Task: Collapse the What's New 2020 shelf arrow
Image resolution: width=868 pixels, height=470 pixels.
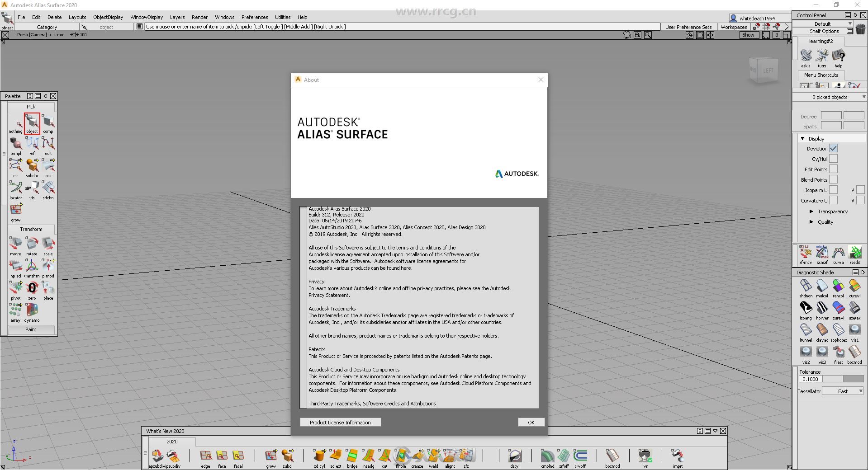Action: (x=715, y=431)
